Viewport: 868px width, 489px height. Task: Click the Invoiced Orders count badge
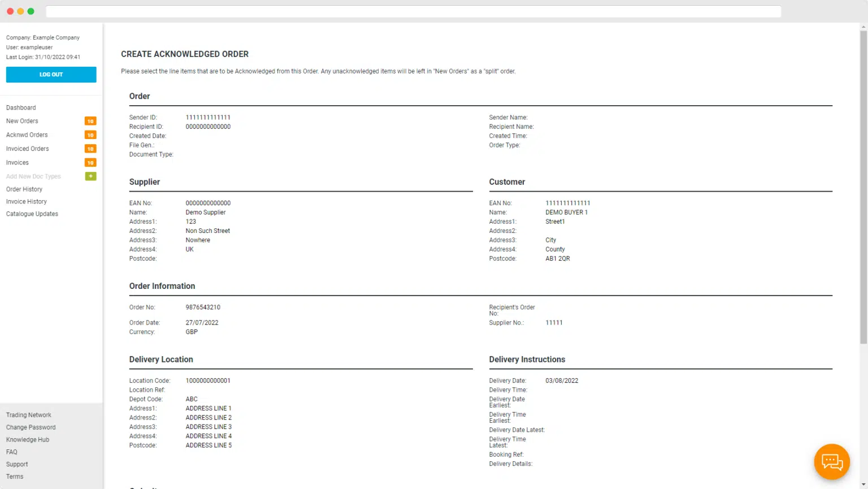click(90, 149)
